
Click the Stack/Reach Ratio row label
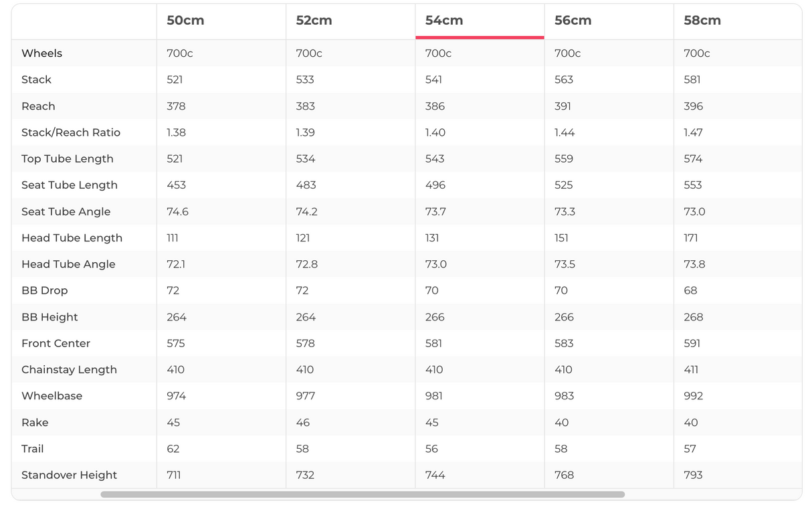point(71,132)
